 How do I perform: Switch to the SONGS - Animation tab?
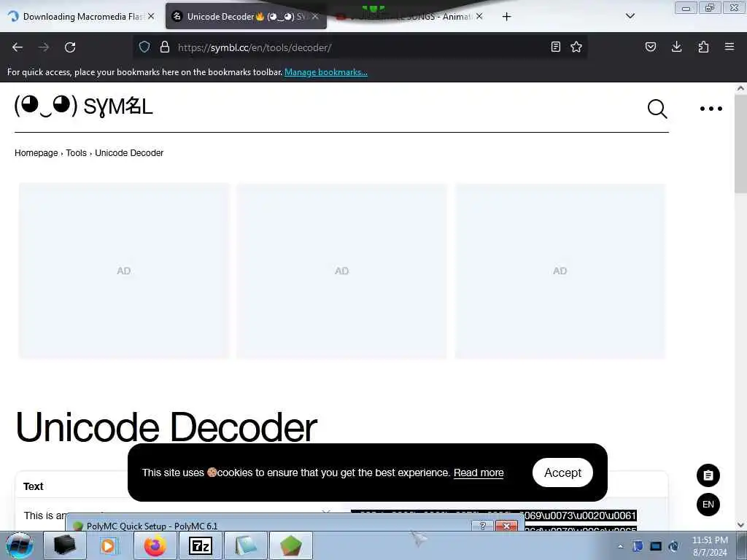[410, 17]
